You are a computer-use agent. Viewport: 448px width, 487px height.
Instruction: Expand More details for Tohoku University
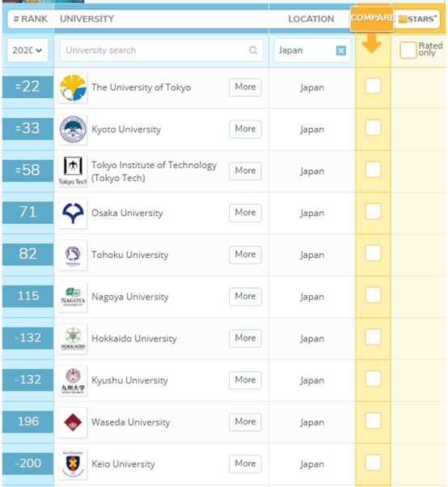(245, 255)
